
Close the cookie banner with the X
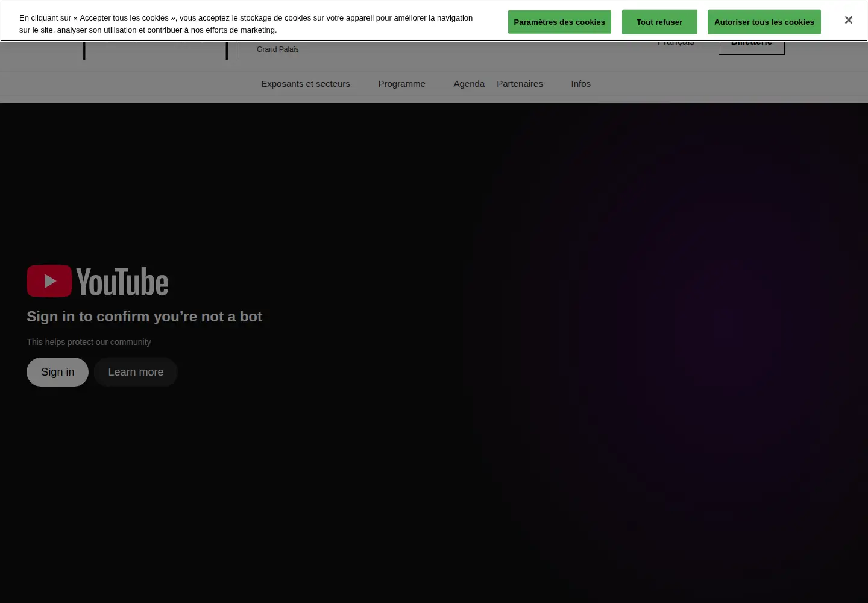(x=848, y=21)
